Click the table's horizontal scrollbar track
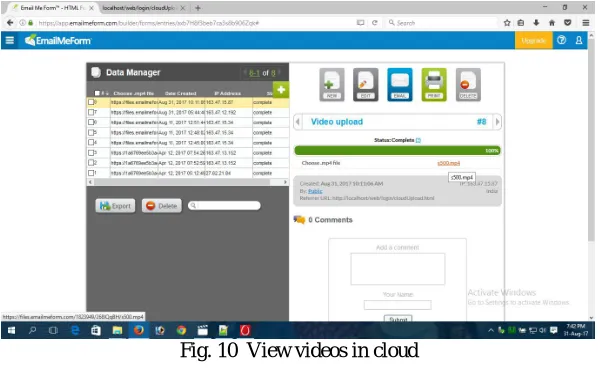 [188, 182]
